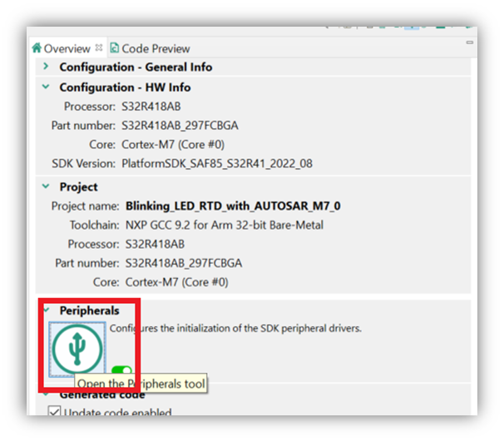Select Project core Cortex-M7 (Core #0)
The image size is (504, 442).
pos(177,282)
